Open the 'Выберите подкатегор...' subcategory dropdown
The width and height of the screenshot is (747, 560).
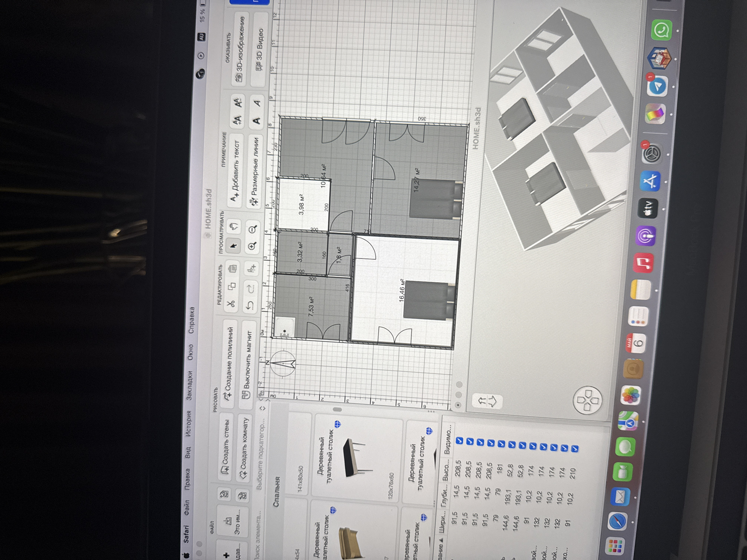[x=260, y=454]
